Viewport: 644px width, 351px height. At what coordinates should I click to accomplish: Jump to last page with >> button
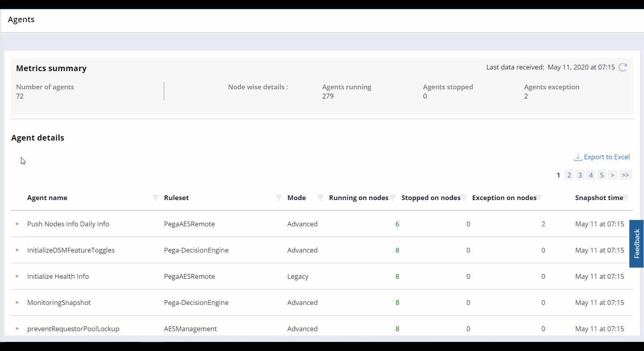pos(625,175)
